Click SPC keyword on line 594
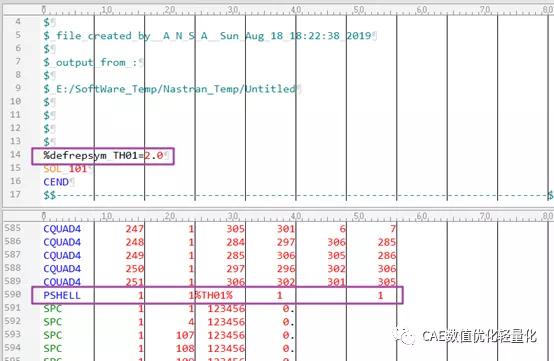The height and width of the screenshot is (361, 554). click(53, 349)
